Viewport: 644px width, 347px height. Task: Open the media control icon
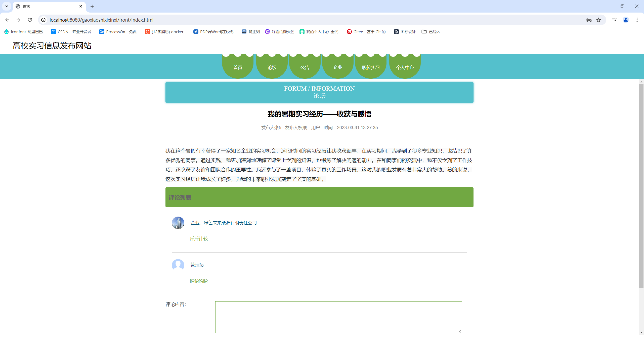point(614,20)
